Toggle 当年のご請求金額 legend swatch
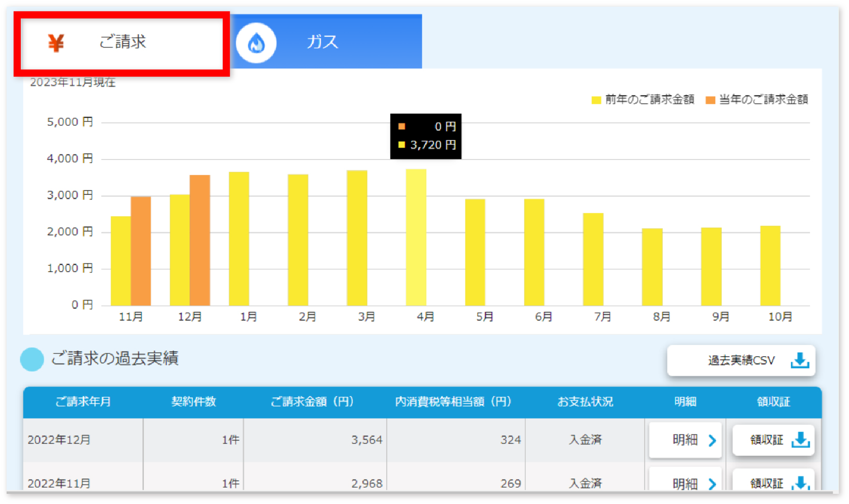Image resolution: width=849 pixels, height=504 pixels. pos(710,100)
